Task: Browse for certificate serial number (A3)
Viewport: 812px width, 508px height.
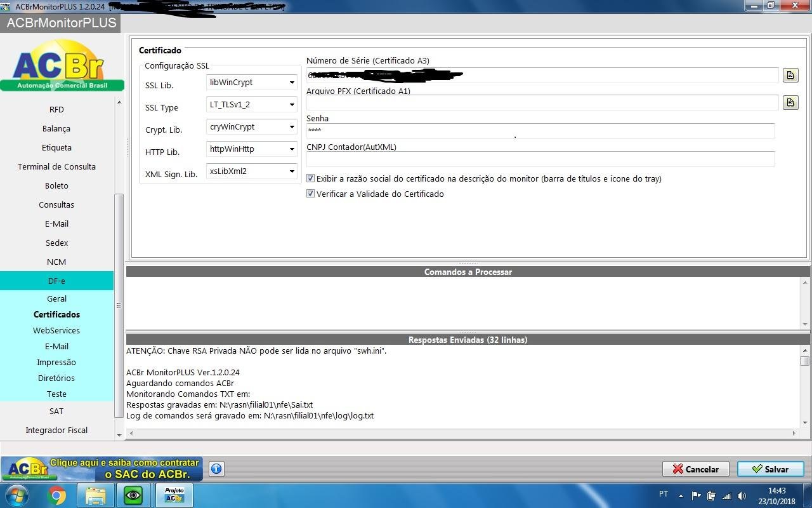Action: coord(790,75)
